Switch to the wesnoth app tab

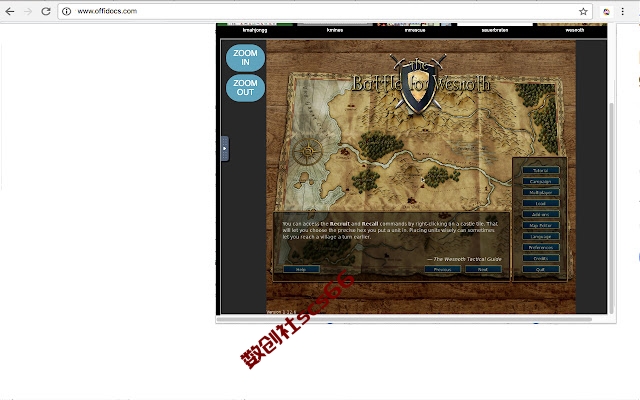[x=574, y=30]
